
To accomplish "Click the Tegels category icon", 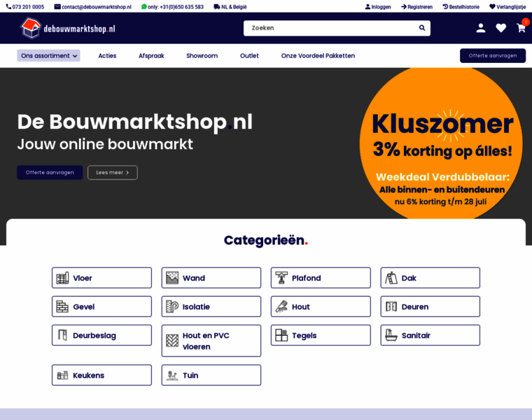I will 281,335.
